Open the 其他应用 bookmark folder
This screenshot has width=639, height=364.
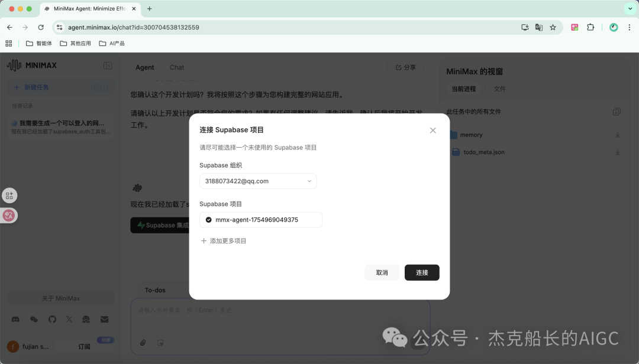tap(75, 43)
